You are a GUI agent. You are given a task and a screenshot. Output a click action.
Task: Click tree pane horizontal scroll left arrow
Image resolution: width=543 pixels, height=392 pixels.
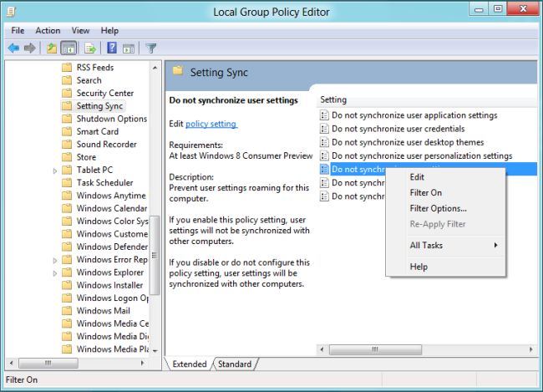click(12, 364)
